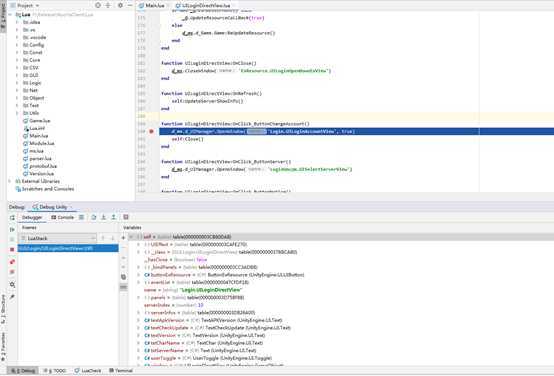
Task: Click the glasses icon below copy in Variables
Action: point(123,288)
